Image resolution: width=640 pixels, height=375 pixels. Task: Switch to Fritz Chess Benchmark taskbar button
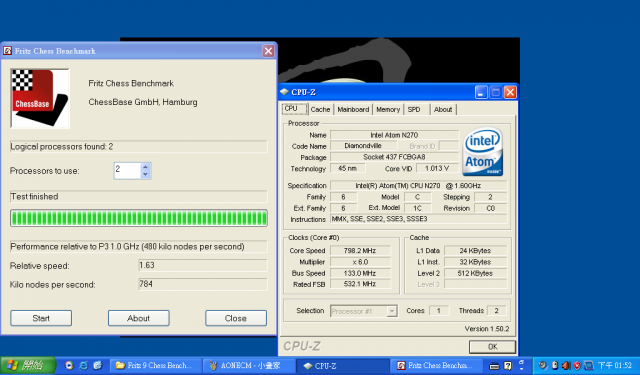[438, 366]
